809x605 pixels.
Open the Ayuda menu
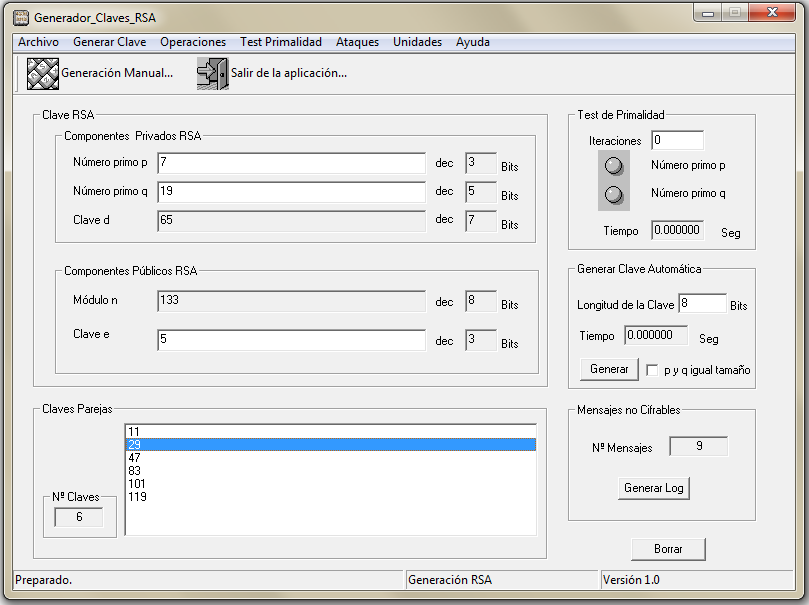473,42
